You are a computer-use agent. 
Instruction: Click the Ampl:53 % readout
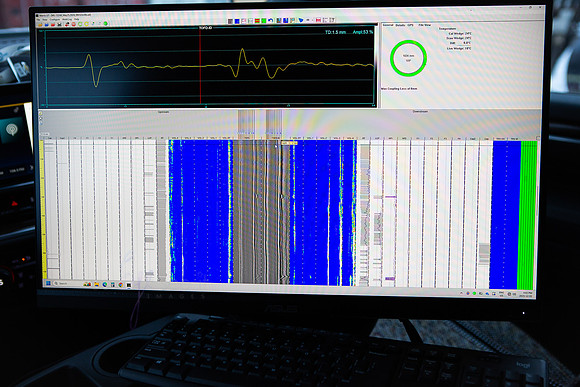[x=362, y=32]
